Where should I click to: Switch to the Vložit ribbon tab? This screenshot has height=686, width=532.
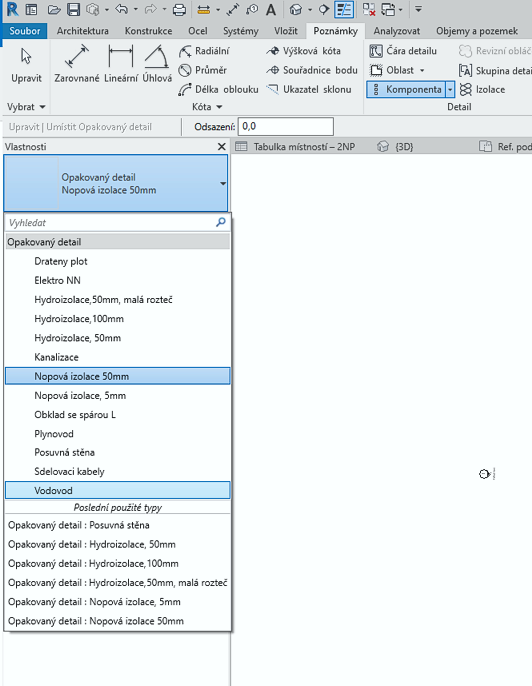[286, 31]
